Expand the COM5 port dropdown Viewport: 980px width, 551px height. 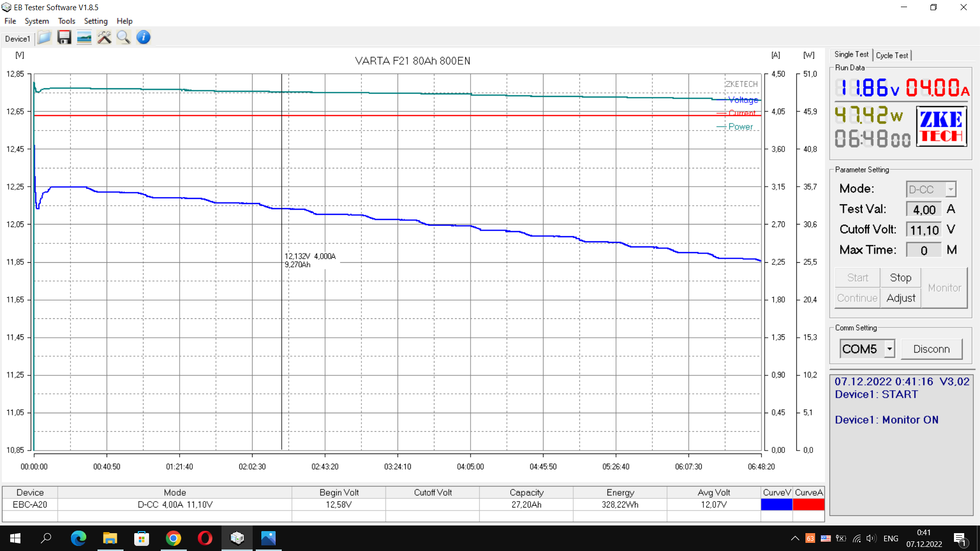click(x=890, y=349)
